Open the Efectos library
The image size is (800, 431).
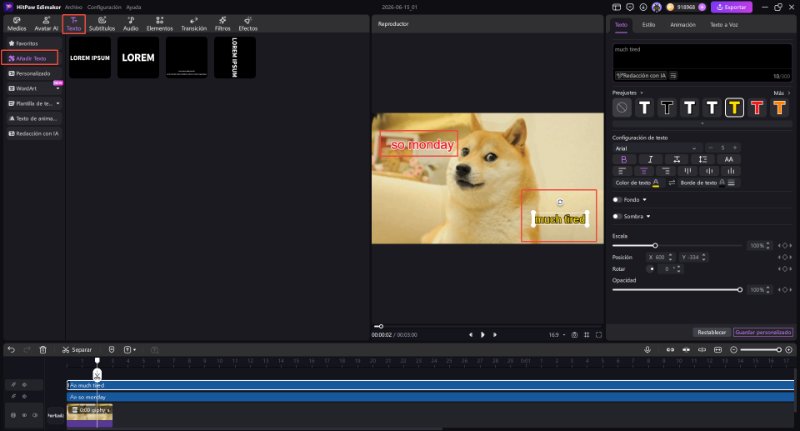pos(248,24)
